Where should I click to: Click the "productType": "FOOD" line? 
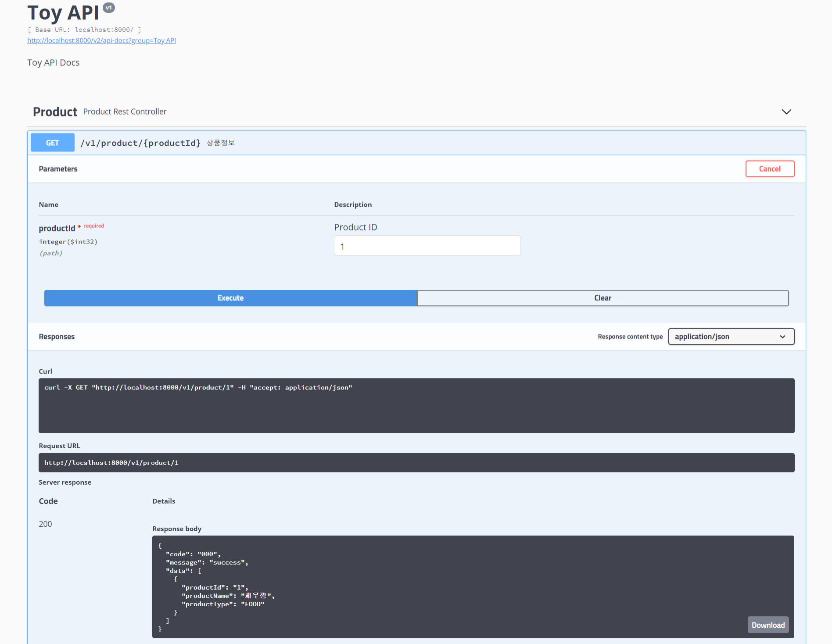(223, 604)
